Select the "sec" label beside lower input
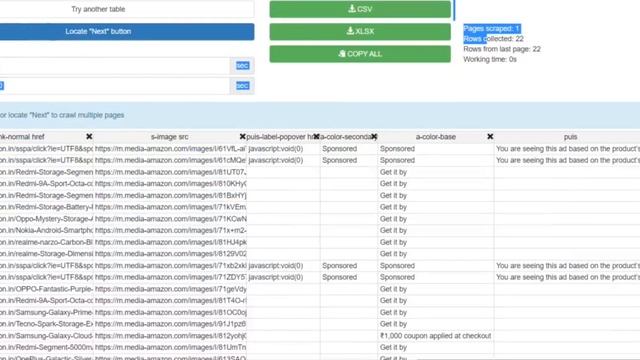Image resolution: width=640 pixels, height=360 pixels. click(x=242, y=86)
